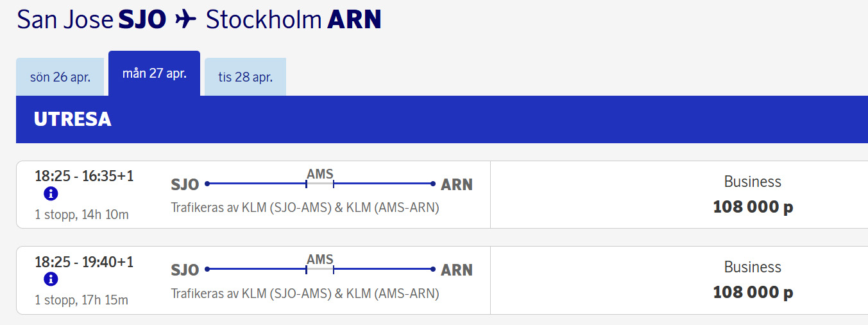Click the info icon on the 17h 15m flight

(x=51, y=279)
